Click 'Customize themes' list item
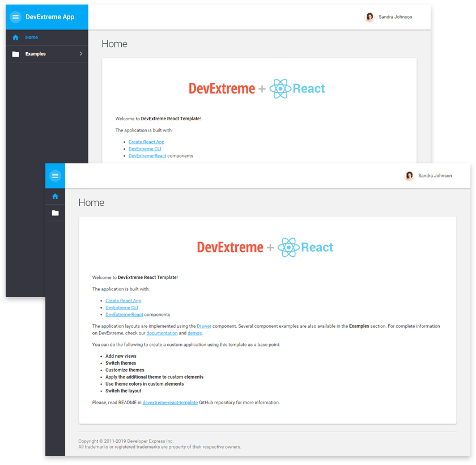This screenshot has width=476, height=465. 125,370
